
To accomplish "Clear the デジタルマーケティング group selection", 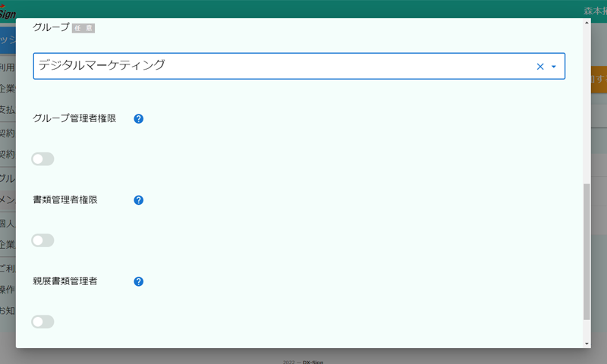I will tap(540, 67).
